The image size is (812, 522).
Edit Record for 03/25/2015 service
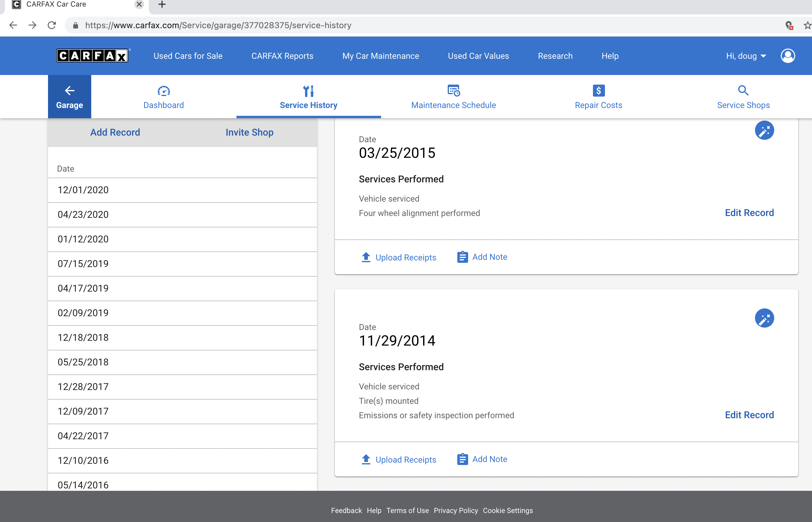pos(749,212)
